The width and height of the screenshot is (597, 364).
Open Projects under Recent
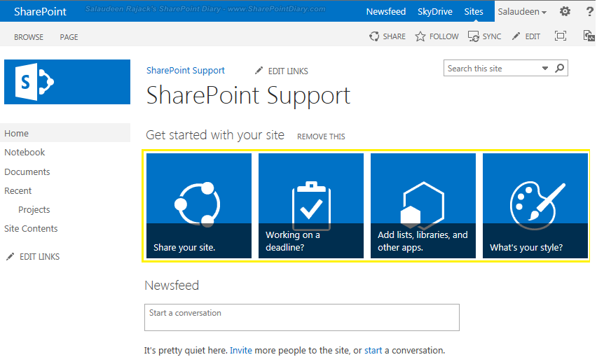pyautogui.click(x=34, y=209)
